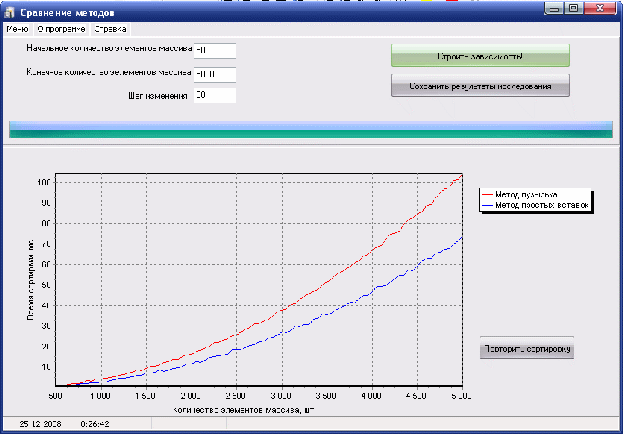Click the time 0:26:42 in status bar

click(x=95, y=424)
